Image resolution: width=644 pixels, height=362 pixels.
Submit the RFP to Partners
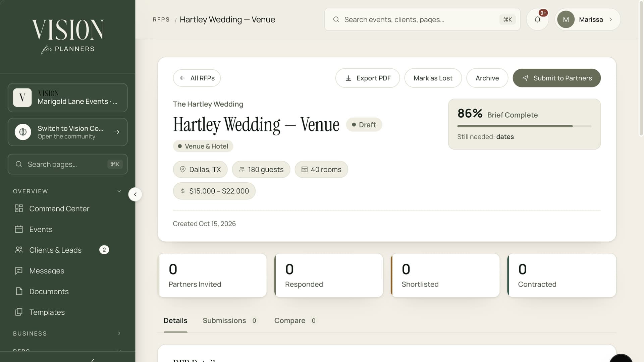coord(556,78)
